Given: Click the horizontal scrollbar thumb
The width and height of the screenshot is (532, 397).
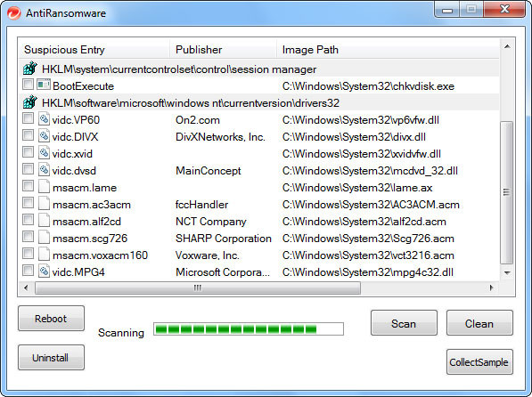Looking at the screenshot, I should (198, 288).
